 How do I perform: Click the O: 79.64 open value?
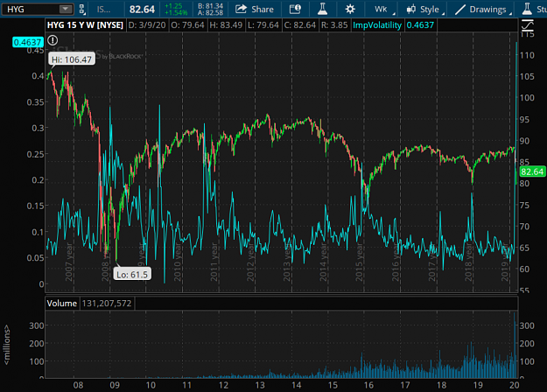tap(187, 25)
